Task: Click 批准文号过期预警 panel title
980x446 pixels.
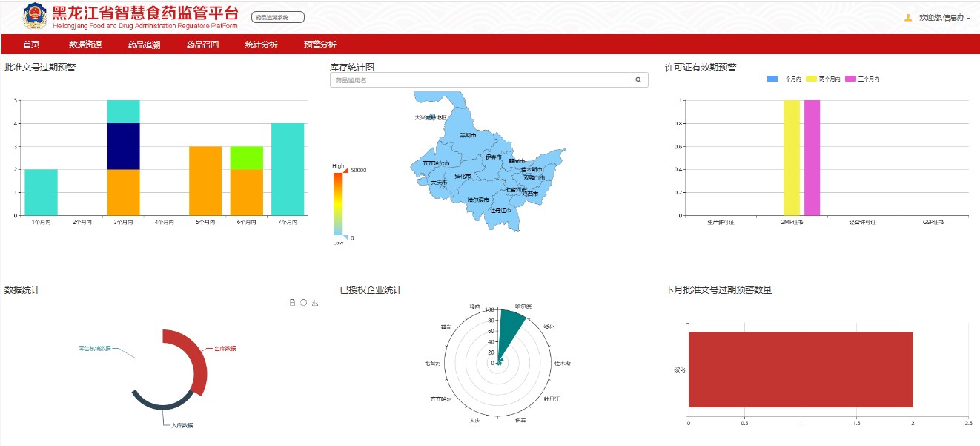Action: coord(40,68)
